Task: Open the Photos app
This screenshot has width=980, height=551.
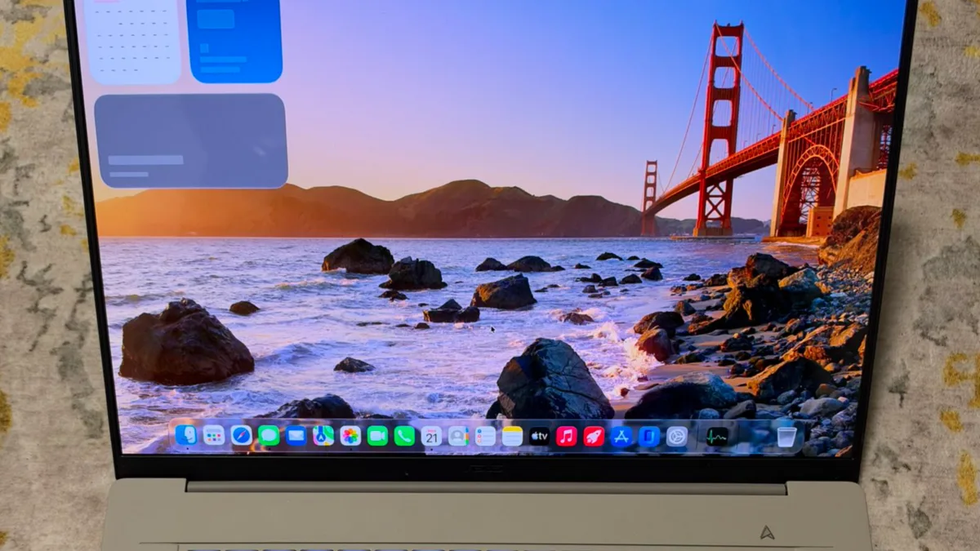Action: tap(350, 436)
